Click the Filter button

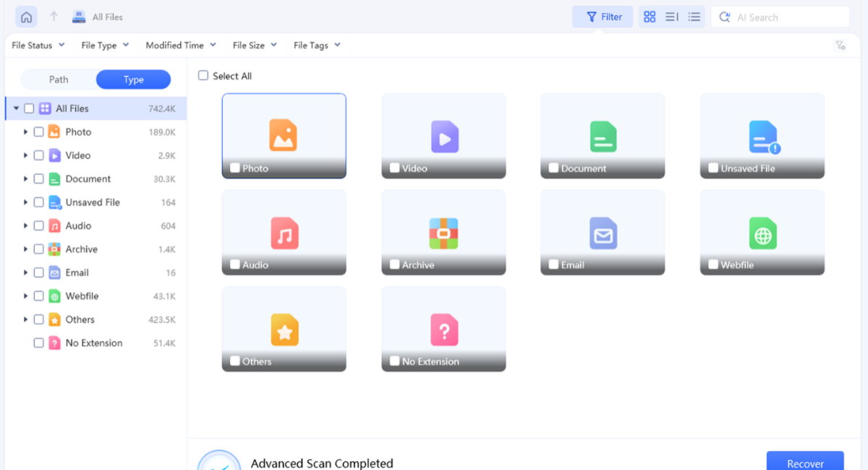[603, 17]
